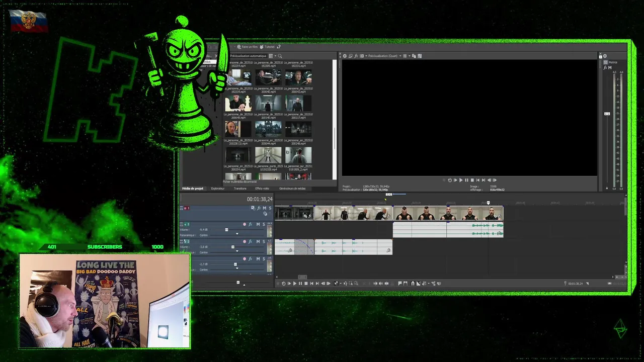Viewport: 644px width, 362px height.
Task: Open the Générateurs de médias tab
Action: coord(292,189)
